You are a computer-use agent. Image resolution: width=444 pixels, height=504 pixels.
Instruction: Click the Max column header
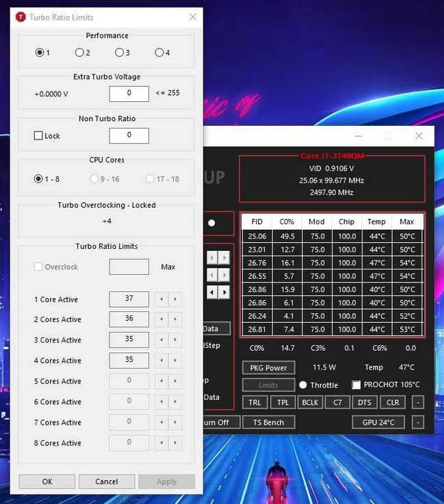click(x=407, y=222)
